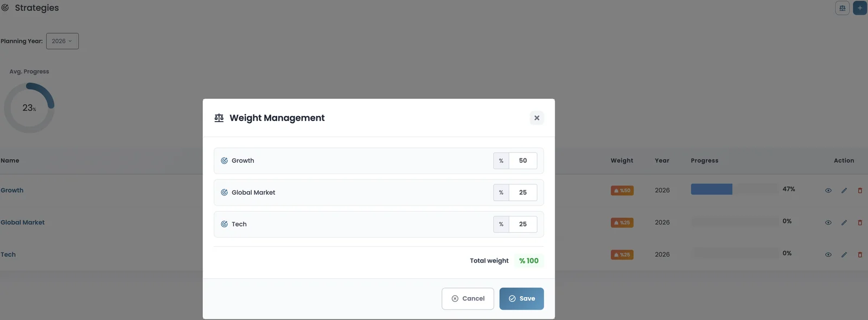Click the edit pencil for Growth row
868x320 pixels.
pyautogui.click(x=844, y=190)
